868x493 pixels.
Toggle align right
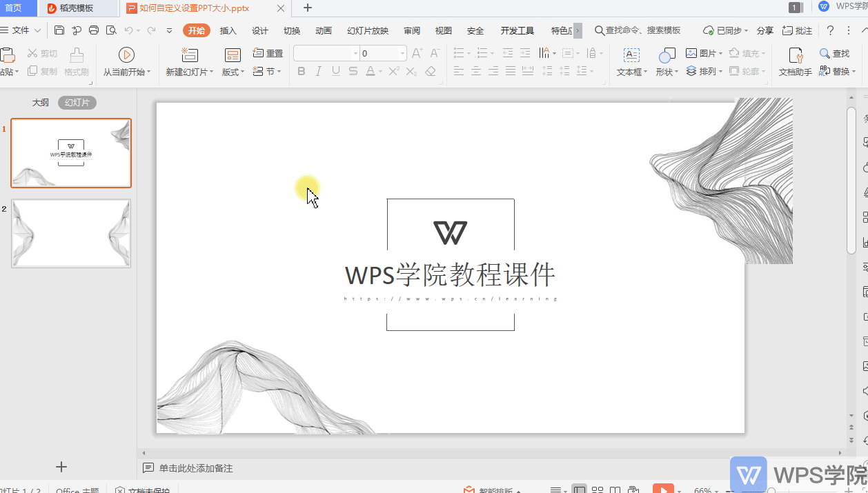[x=493, y=71]
